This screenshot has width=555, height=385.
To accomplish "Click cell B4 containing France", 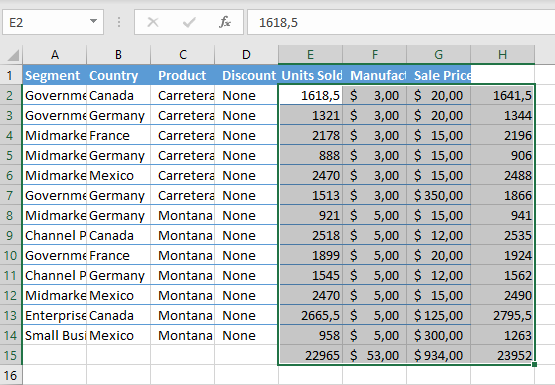I will pyautogui.click(x=118, y=135).
